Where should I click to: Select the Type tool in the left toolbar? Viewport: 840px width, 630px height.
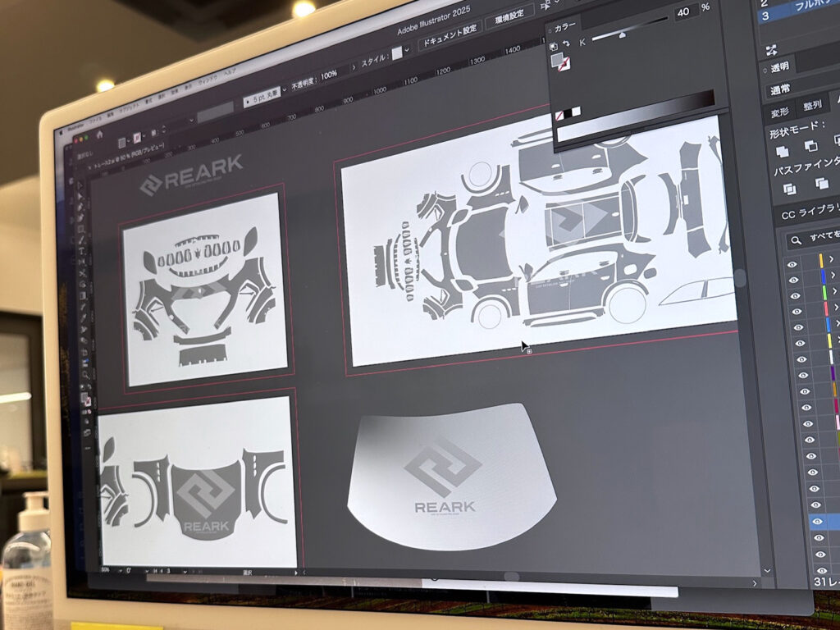point(82,250)
